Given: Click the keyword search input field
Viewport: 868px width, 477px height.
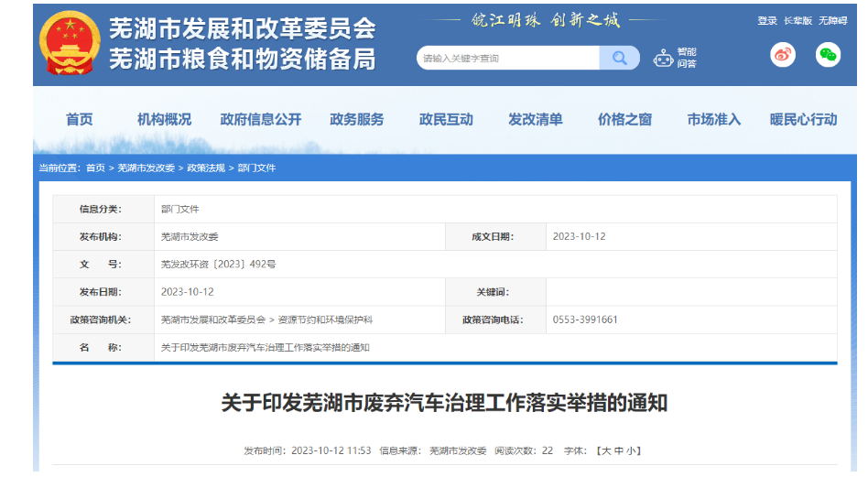Looking at the screenshot, I should (508, 58).
